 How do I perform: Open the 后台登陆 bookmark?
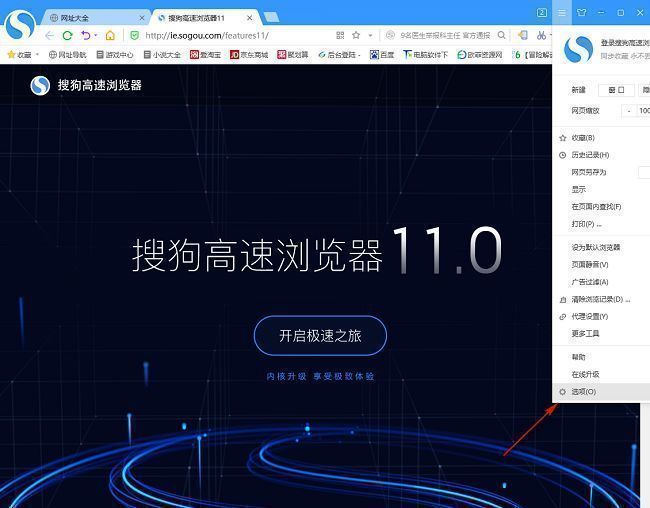coord(338,54)
